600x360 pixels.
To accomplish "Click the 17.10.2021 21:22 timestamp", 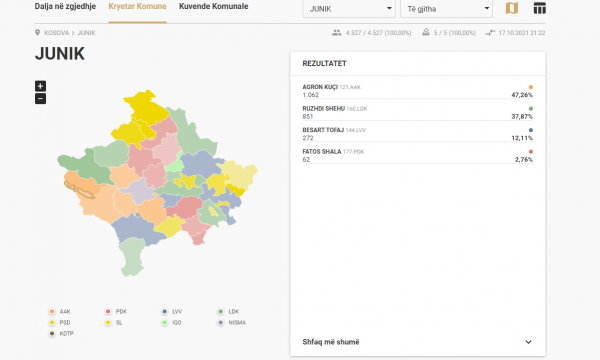I will pos(522,33).
